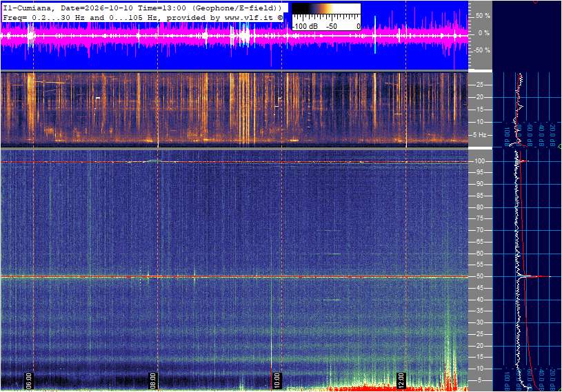562x392 pixels.
Task: Click the 80 Hz tick on the E-field scale
Action: click(x=479, y=207)
